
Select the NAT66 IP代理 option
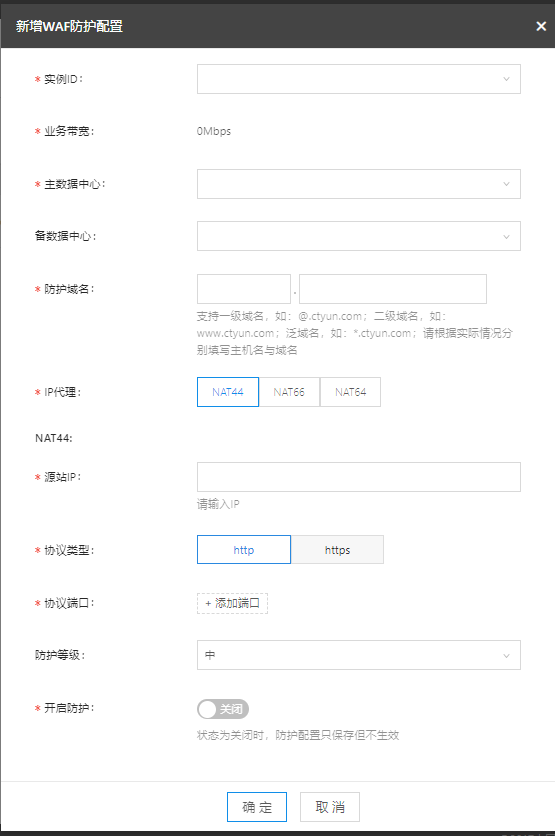tap(289, 392)
